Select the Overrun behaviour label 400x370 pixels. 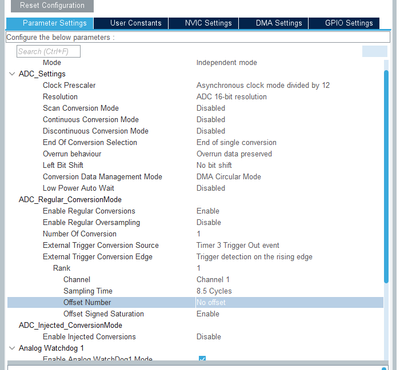pyautogui.click(x=72, y=154)
